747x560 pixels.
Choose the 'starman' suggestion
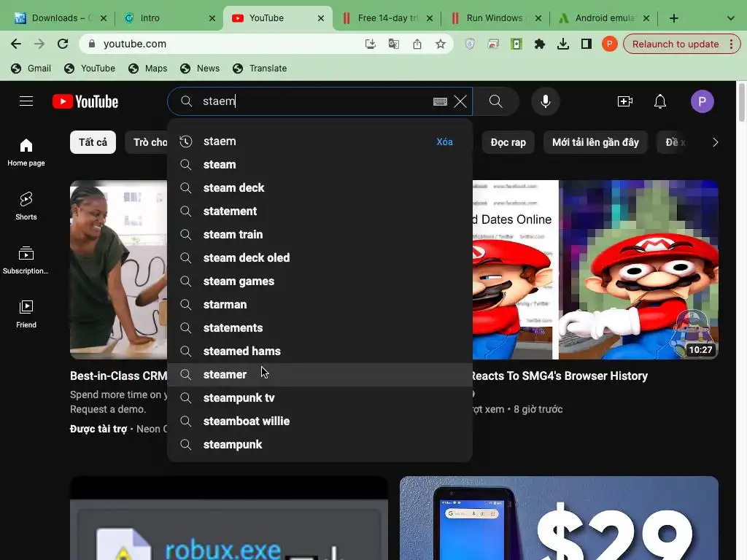320,305
